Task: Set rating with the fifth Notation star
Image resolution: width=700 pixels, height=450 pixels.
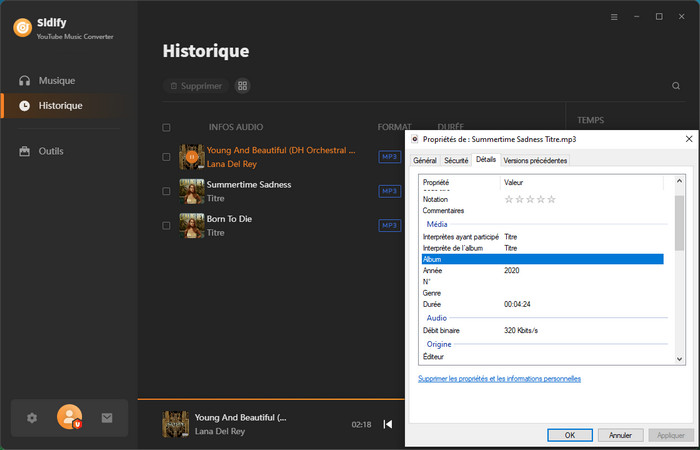Action: 551,199
